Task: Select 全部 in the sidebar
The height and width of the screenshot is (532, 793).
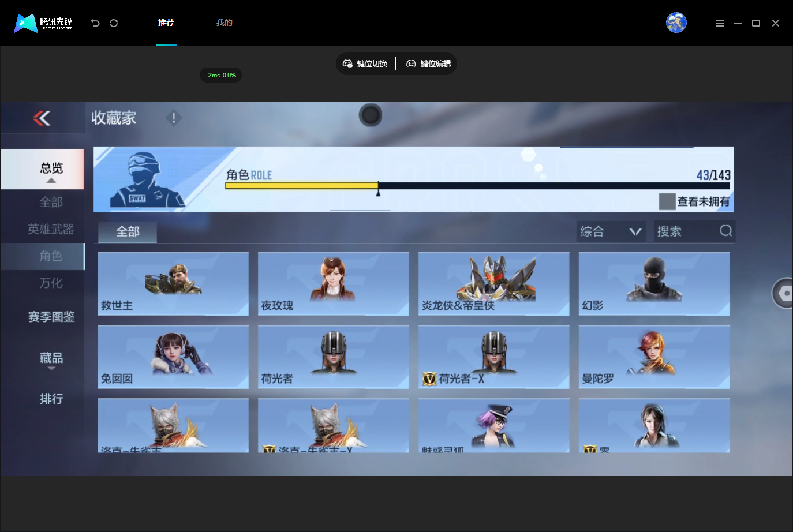Action: point(51,202)
